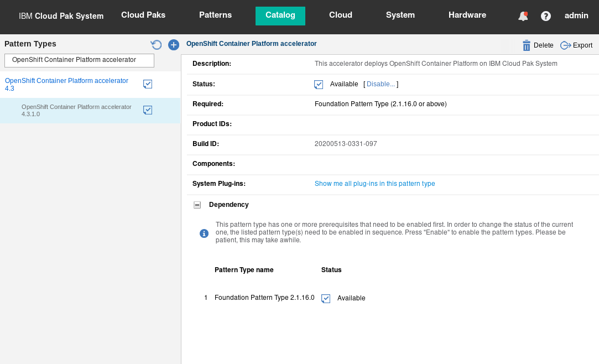
Task: Focus the Pattern Types search field
Action: 80,60
